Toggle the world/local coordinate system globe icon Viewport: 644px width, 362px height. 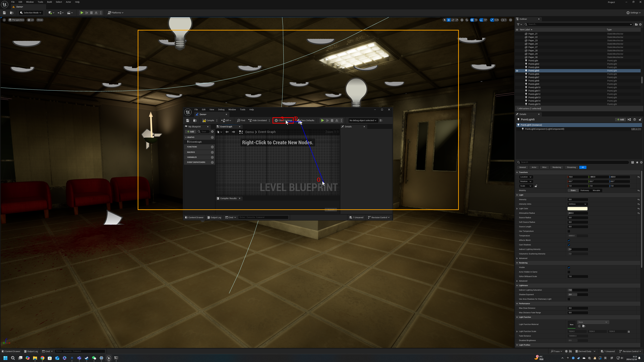[462, 20]
